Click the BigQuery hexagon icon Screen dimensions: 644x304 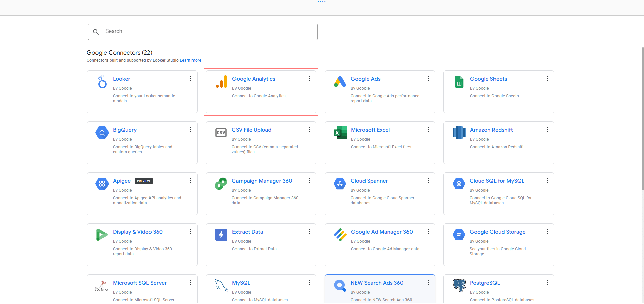(x=102, y=133)
